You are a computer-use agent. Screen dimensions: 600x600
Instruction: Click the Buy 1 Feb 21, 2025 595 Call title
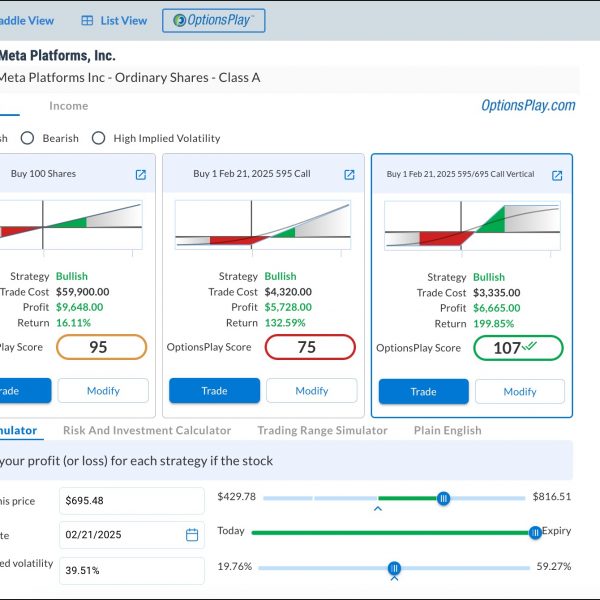[252, 174]
